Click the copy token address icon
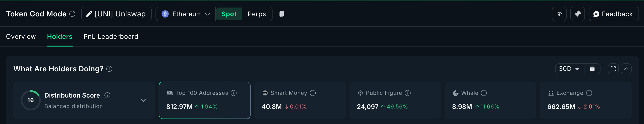 (x=281, y=14)
